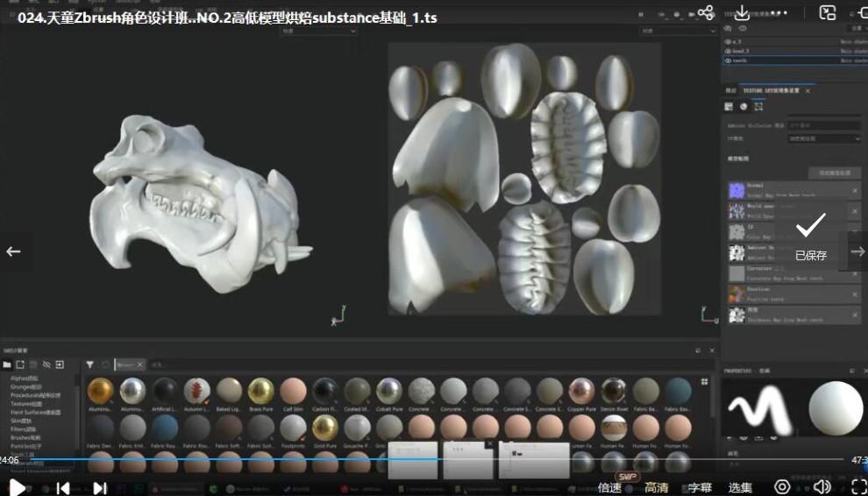868x496 pixels.
Task: Toggle hidden items icon in shelf toolbar
Action: point(46,365)
